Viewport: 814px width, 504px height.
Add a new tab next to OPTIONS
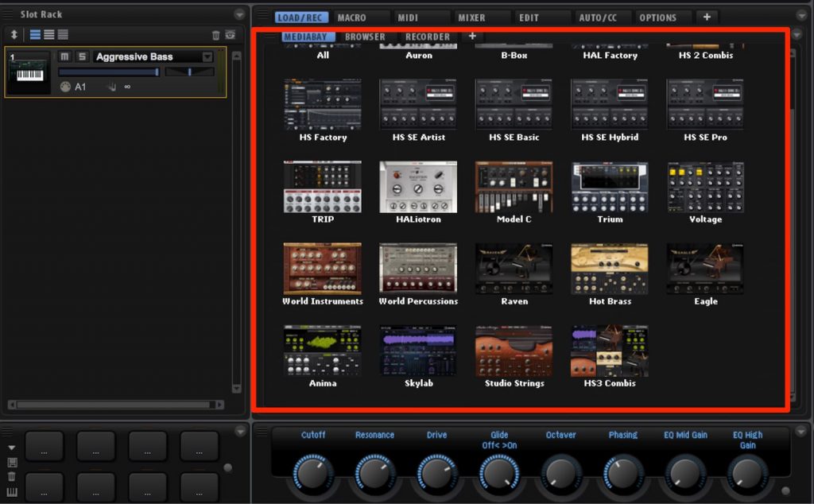point(706,17)
